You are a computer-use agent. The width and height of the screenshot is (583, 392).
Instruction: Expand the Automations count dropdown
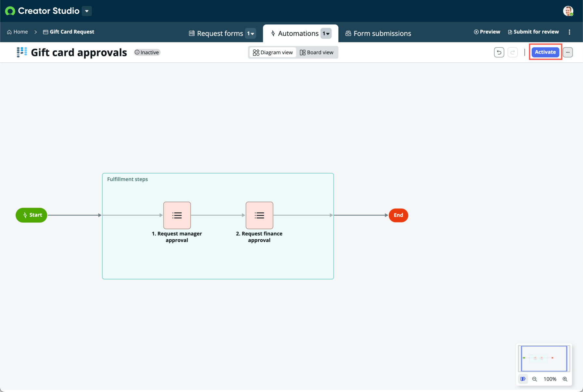[x=326, y=33]
